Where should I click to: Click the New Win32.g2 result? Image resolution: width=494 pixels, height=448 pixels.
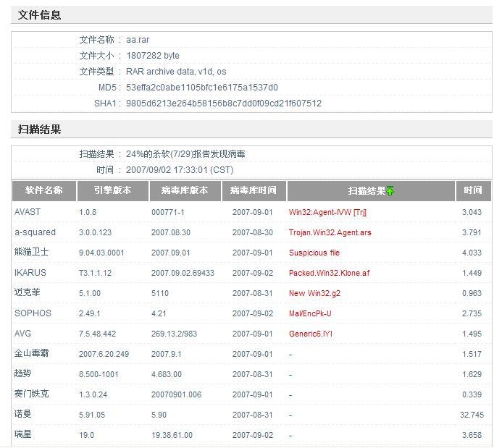click(x=315, y=293)
